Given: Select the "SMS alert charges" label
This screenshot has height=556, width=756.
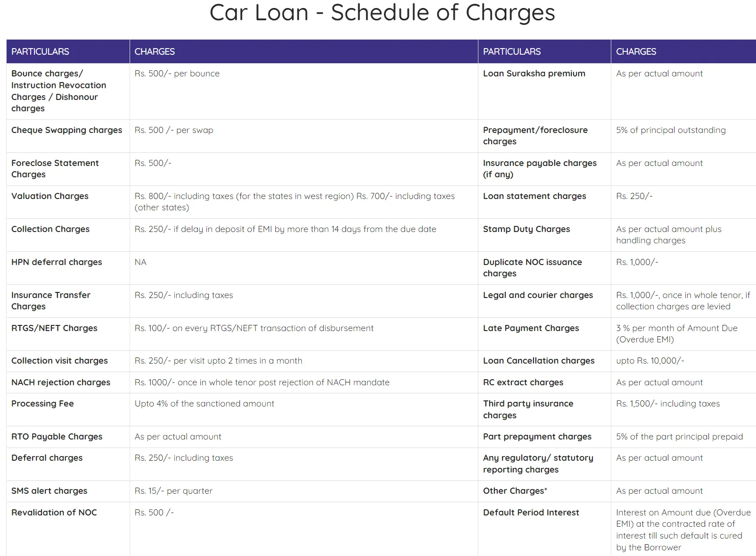Looking at the screenshot, I should pos(49,491).
